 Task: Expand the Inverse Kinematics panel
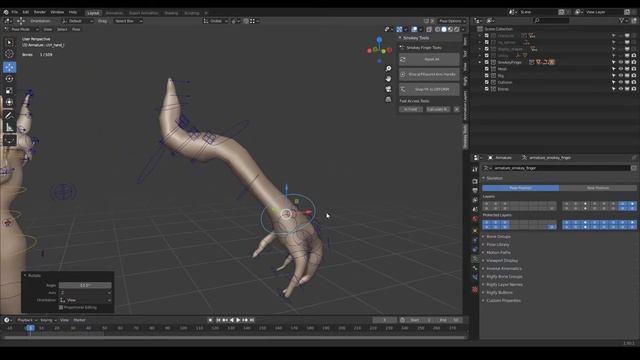[504, 269]
